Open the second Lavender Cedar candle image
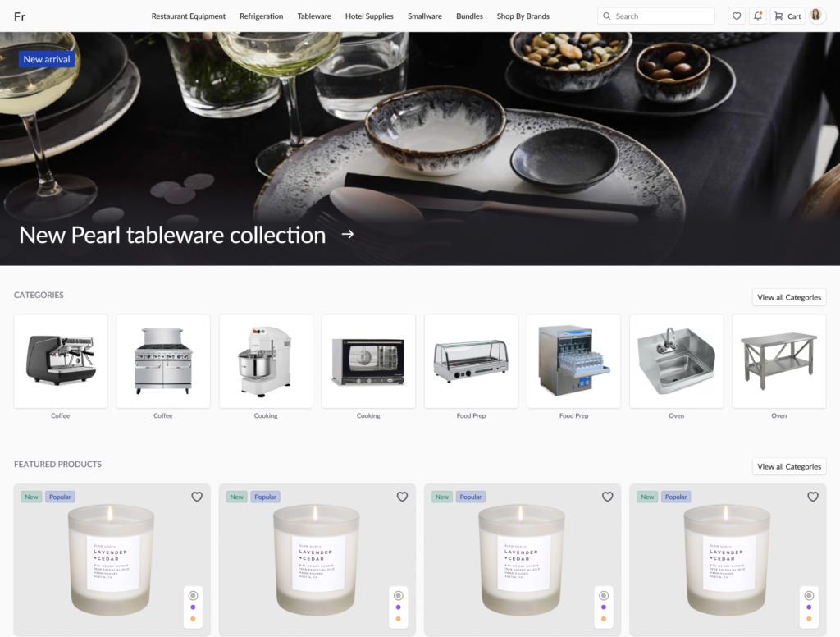Viewport: 840px width, 637px height. tap(316, 561)
